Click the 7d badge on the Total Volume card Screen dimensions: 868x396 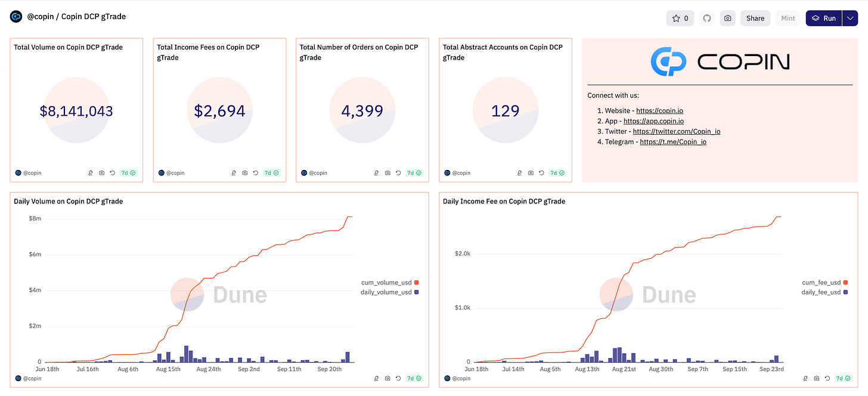[x=128, y=173]
